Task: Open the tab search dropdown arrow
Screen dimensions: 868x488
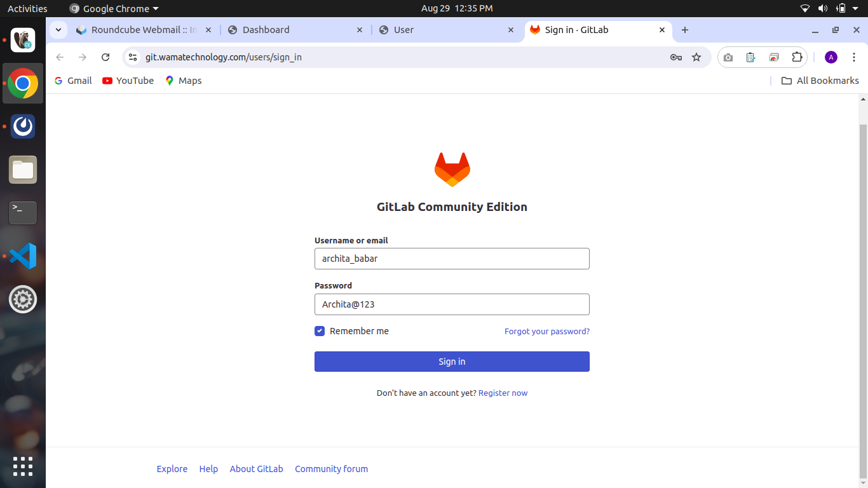Action: [x=58, y=30]
